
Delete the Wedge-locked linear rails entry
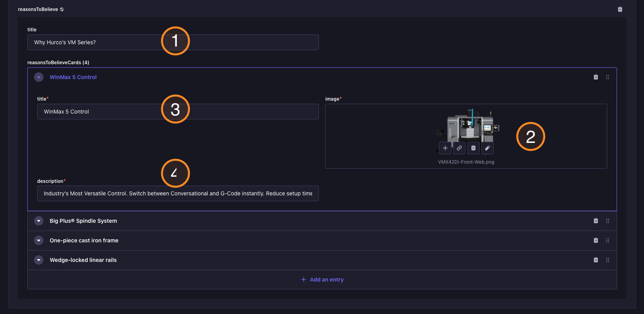[x=596, y=260]
